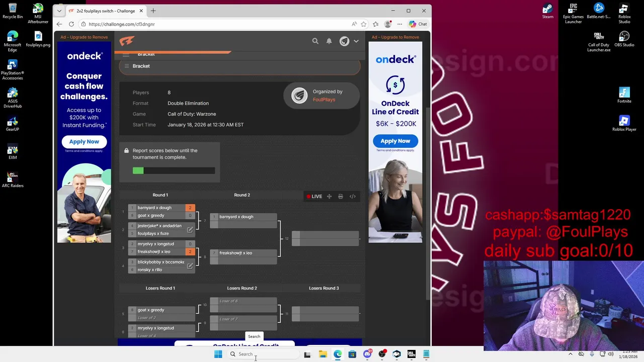Viewport: 644px width, 362px height.
Task: Open the Edge favorites list icon
Action: pos(376,24)
